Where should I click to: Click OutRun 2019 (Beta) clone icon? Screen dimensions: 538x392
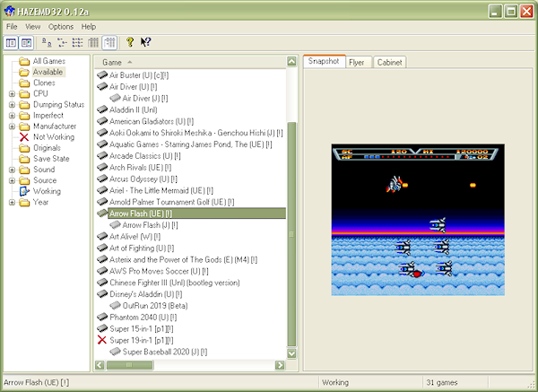coord(115,306)
